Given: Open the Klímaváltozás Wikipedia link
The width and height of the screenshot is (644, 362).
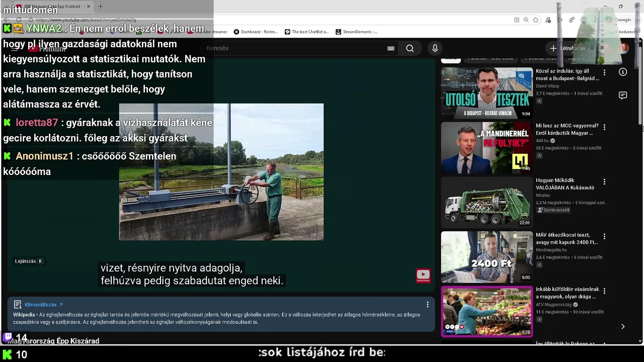Looking at the screenshot, I should click(44, 305).
